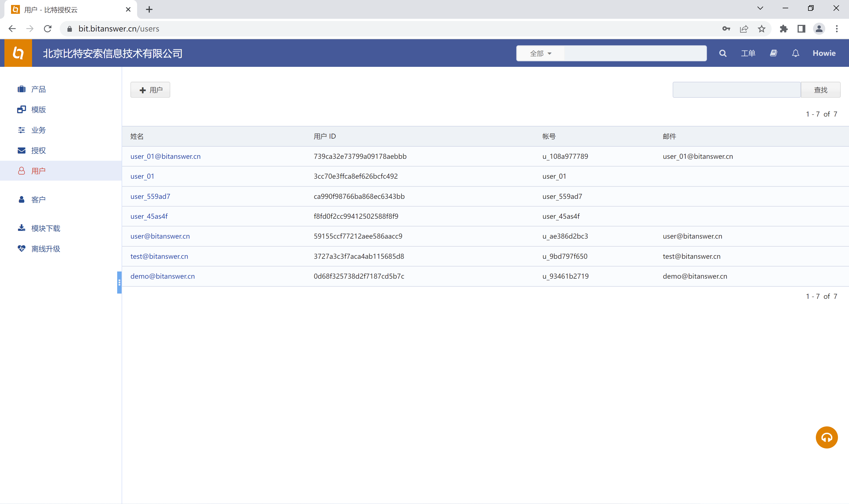Go to the 授权 sidebar section
The image size is (849, 504).
coord(38,151)
